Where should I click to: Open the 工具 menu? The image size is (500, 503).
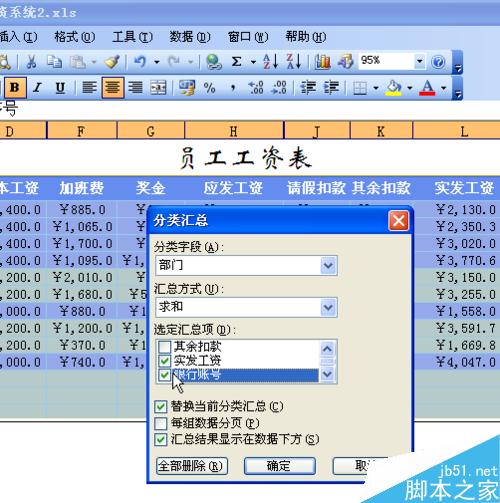tap(132, 37)
